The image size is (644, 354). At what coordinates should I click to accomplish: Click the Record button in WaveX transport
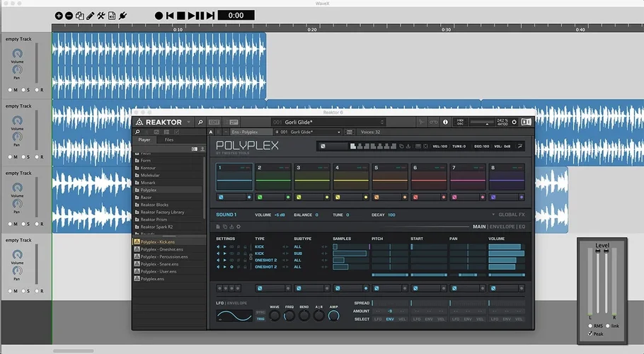tap(159, 16)
